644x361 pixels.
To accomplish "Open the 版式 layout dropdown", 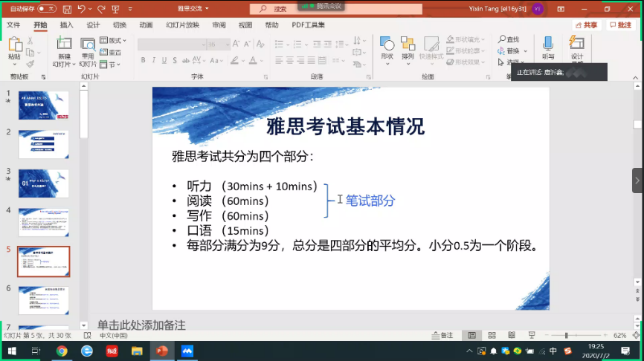I will tap(113, 40).
